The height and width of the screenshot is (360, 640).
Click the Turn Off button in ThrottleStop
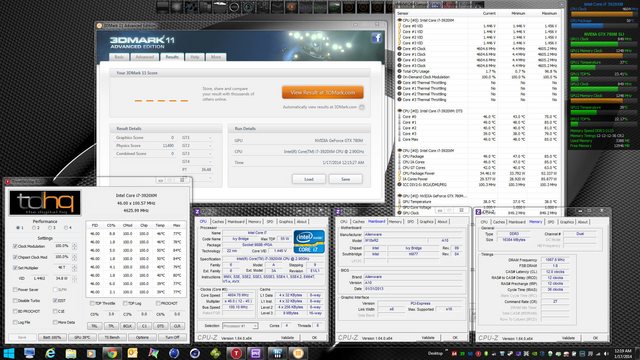click(x=172, y=338)
